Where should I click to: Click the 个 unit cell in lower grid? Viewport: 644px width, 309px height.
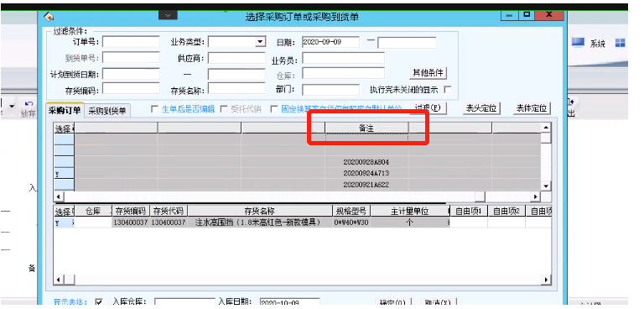point(409,223)
